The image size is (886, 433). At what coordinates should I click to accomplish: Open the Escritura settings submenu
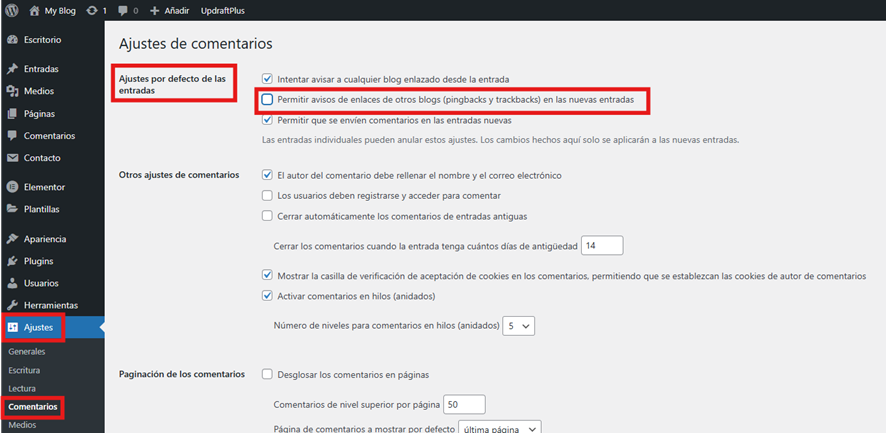pos(24,370)
